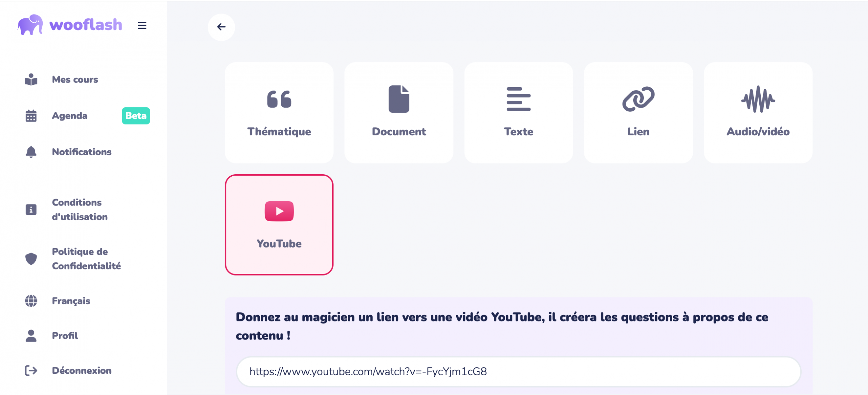Choose the Texte source option
868x395 pixels.
tap(518, 112)
